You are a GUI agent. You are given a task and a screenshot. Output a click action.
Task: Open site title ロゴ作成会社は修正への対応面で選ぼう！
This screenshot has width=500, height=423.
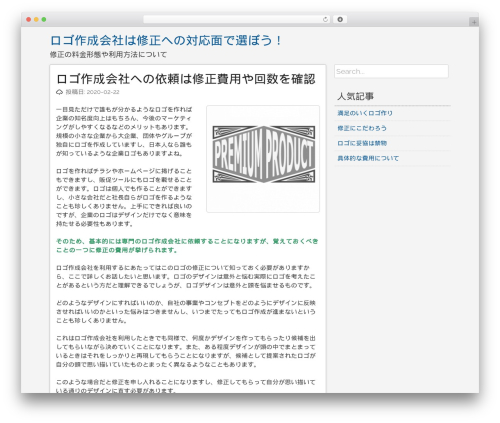pos(166,41)
